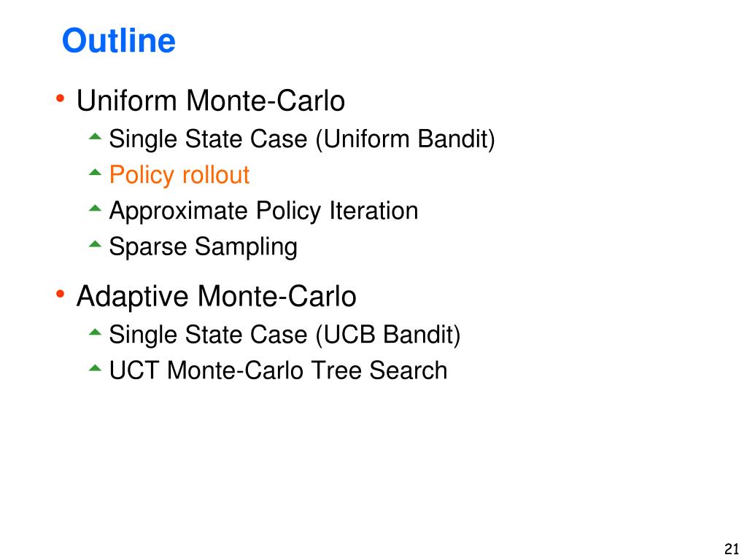Select the Approximate Policy Iteration item
The image size is (747, 560).
click(263, 211)
